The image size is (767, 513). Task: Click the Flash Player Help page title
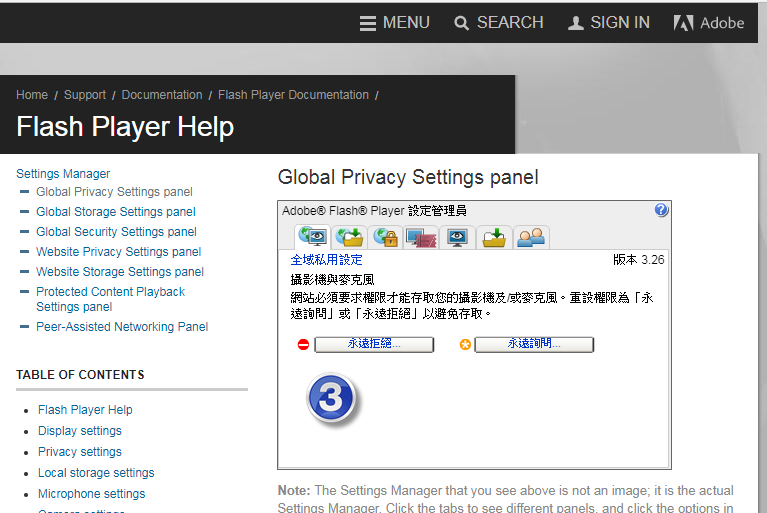pos(125,127)
